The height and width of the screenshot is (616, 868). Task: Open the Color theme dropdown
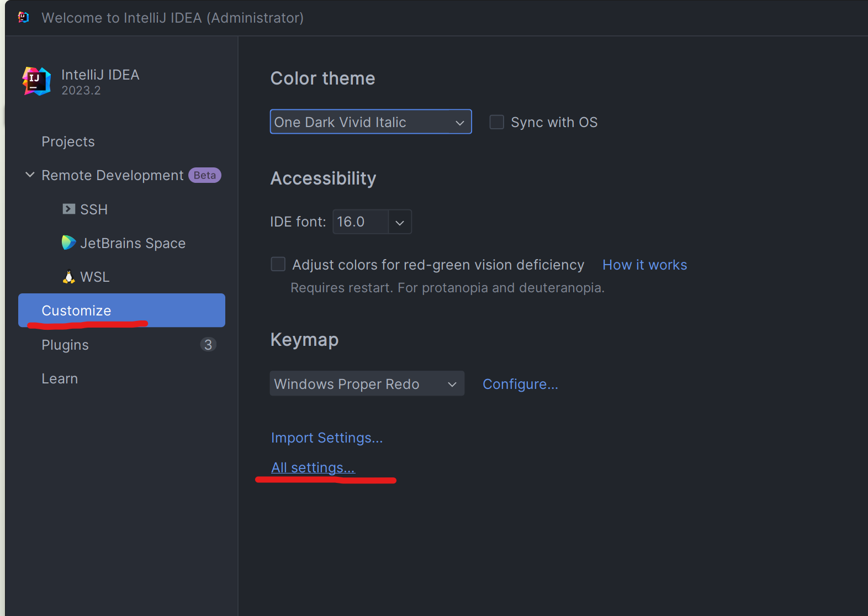pos(371,122)
